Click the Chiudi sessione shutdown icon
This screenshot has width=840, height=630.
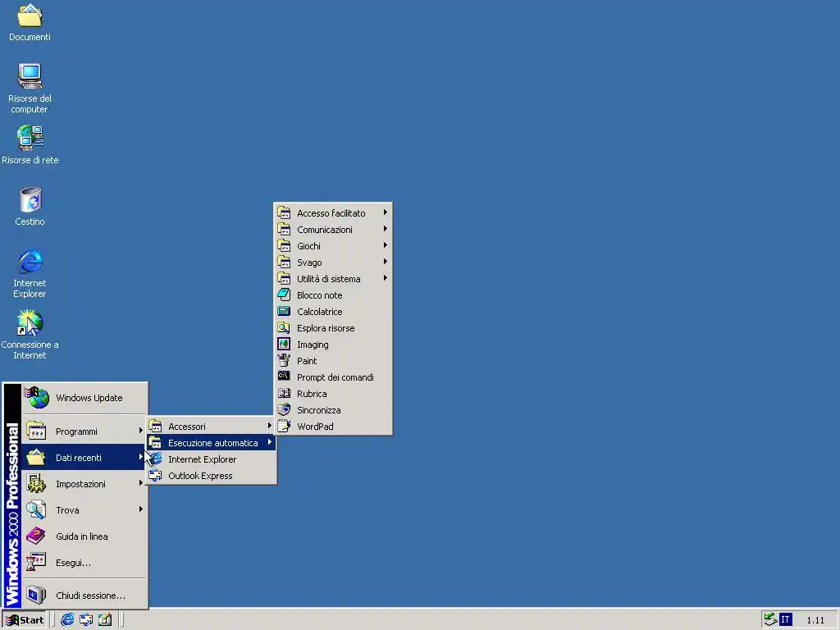[36, 595]
